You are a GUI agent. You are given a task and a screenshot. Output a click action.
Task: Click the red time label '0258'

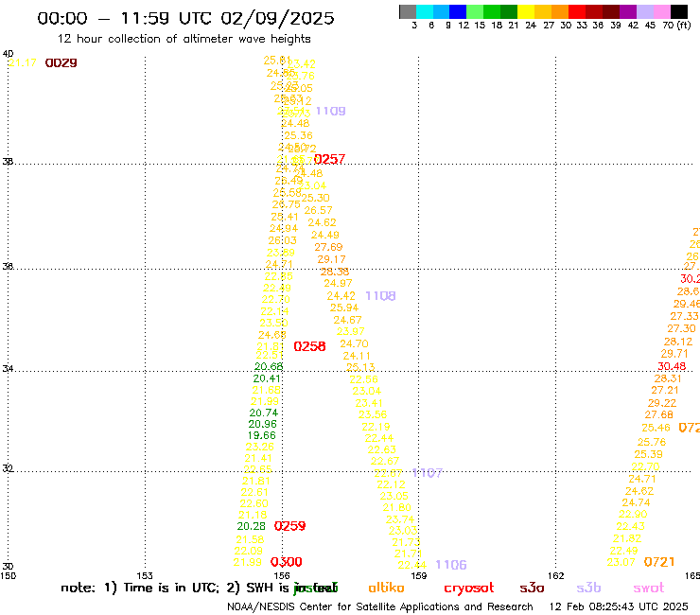pos(310,346)
